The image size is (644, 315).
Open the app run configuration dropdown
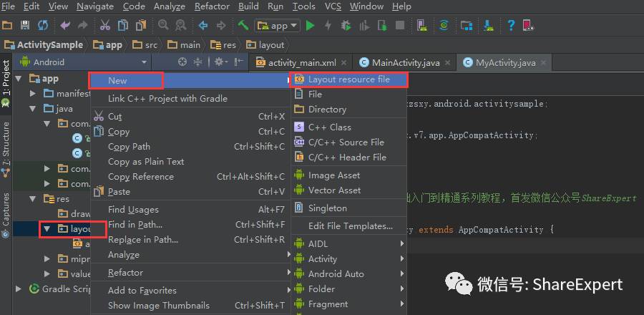pyautogui.click(x=277, y=26)
